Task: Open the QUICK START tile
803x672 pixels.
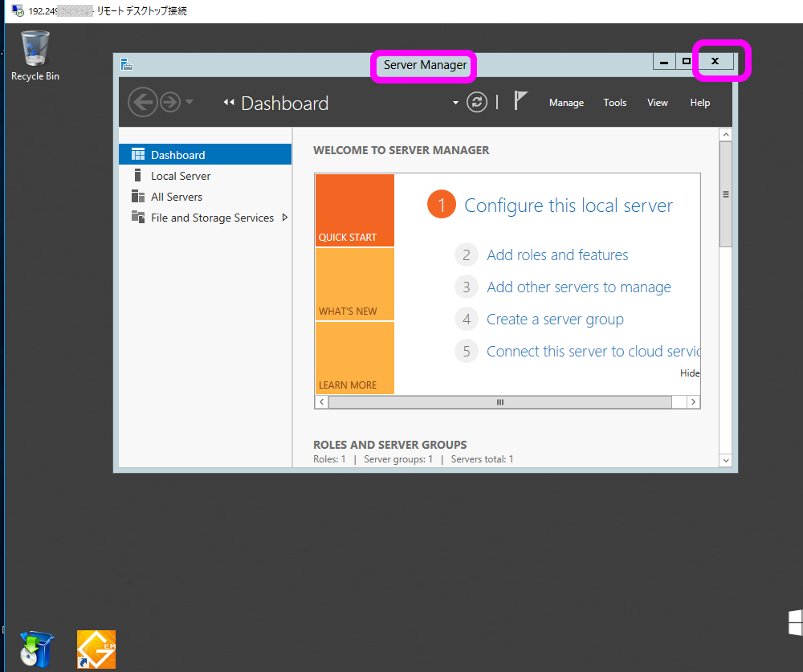Action: click(354, 210)
